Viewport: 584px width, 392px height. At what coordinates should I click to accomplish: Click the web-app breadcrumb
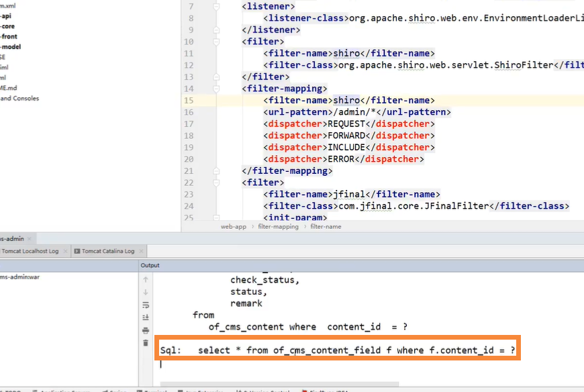click(x=234, y=227)
